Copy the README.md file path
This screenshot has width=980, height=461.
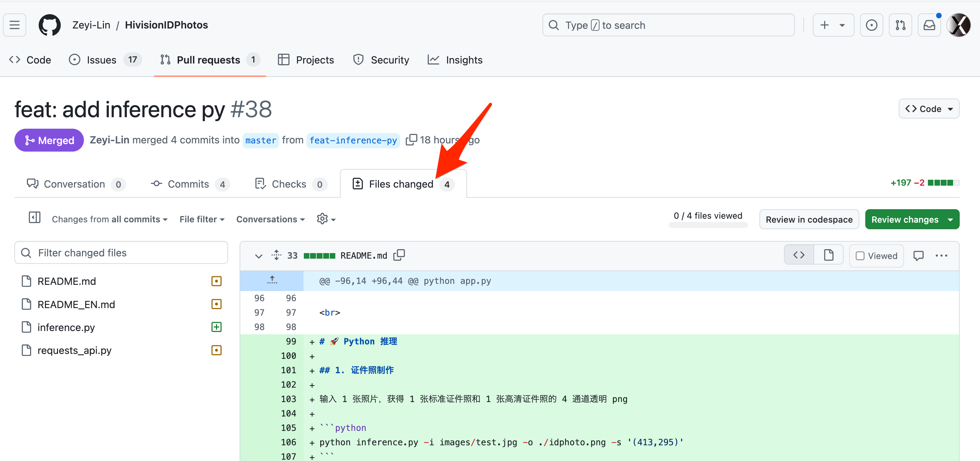(x=399, y=255)
